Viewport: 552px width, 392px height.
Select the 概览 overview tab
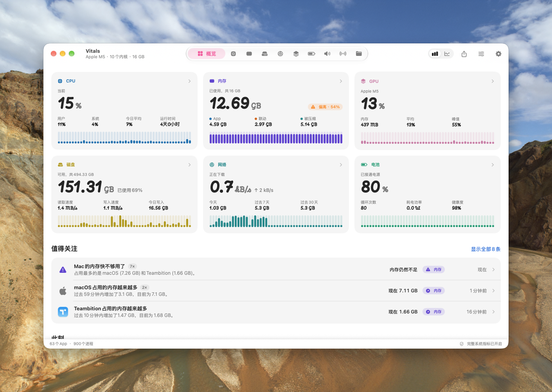pyautogui.click(x=207, y=54)
